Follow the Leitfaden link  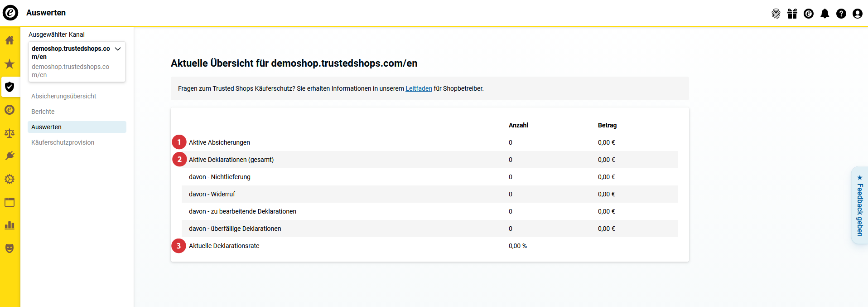click(x=419, y=88)
